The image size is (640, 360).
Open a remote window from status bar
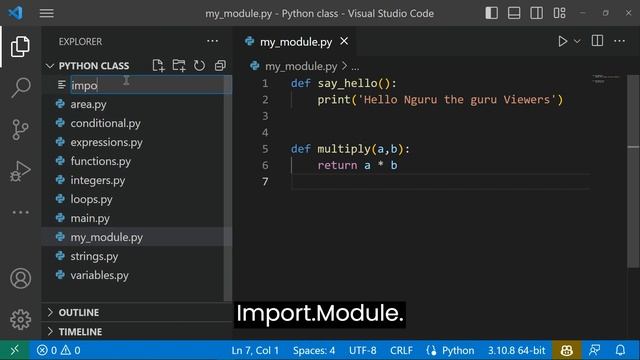(14, 350)
